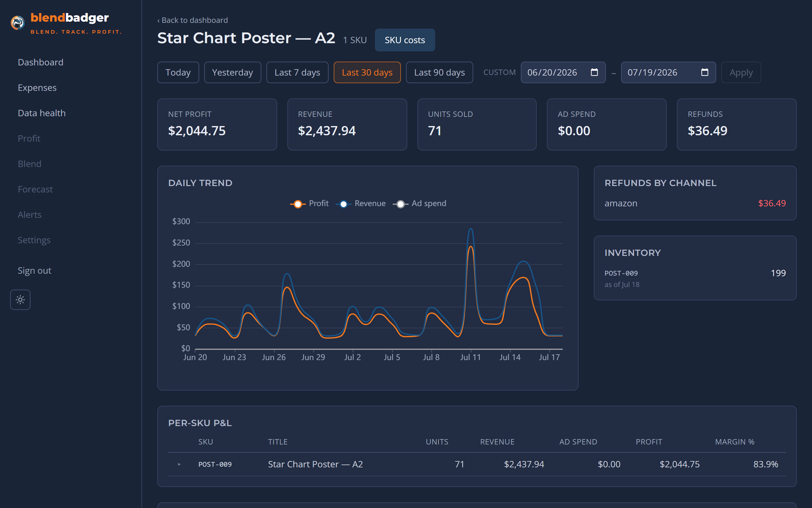Open Dashboard in the sidebar
812x508 pixels.
pyautogui.click(x=41, y=62)
